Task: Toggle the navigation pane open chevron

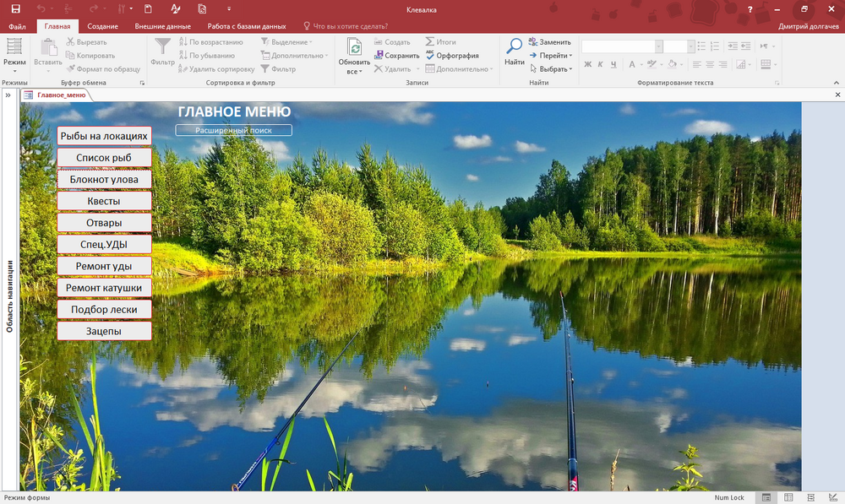Action: tap(8, 95)
